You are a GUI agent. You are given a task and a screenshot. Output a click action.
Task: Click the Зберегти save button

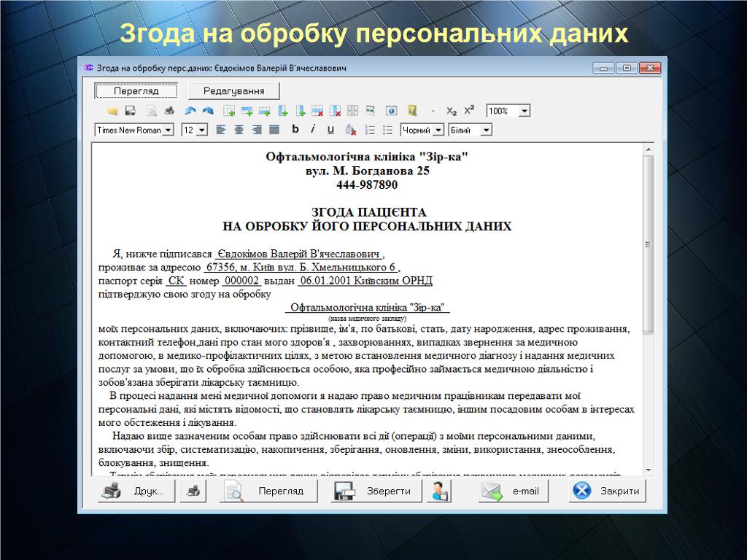376,491
